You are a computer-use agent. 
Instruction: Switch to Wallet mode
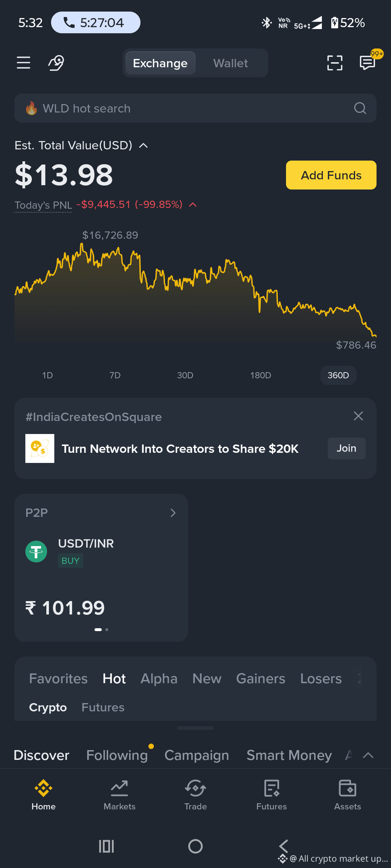pos(231,63)
